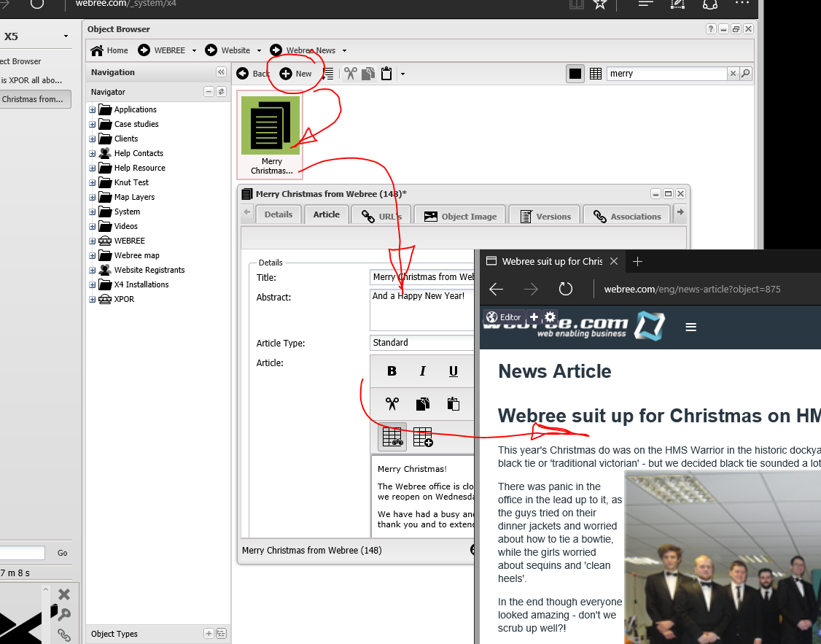The width and height of the screenshot is (821, 644).
Task: Cut using scissors in Object Browser toolbar
Action: coord(350,74)
